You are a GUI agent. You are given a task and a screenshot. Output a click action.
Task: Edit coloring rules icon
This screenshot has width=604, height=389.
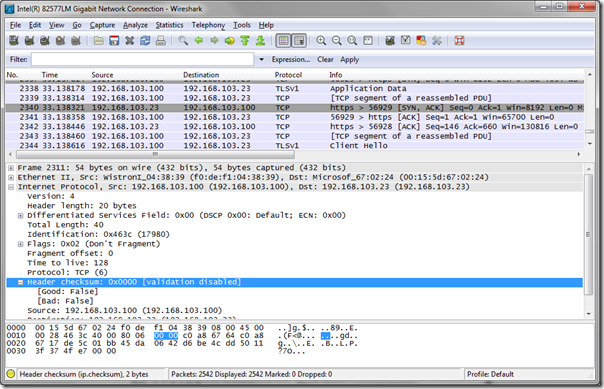421,40
